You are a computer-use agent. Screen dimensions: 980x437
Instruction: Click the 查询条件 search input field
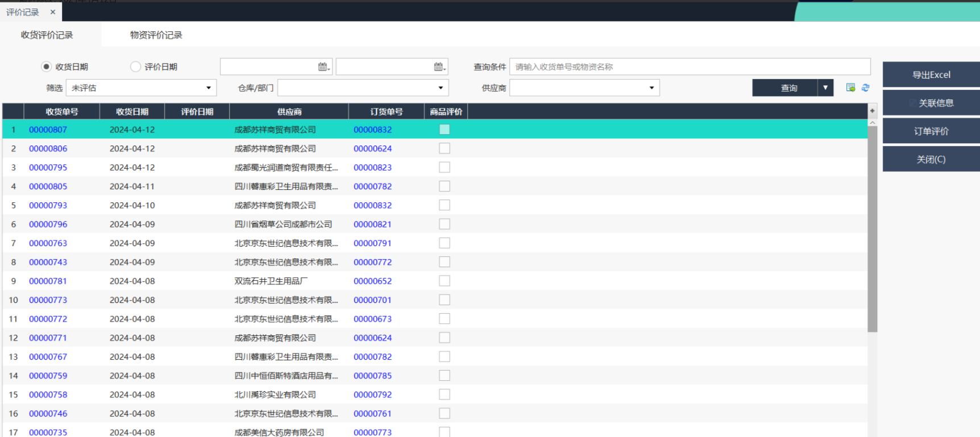(690, 67)
